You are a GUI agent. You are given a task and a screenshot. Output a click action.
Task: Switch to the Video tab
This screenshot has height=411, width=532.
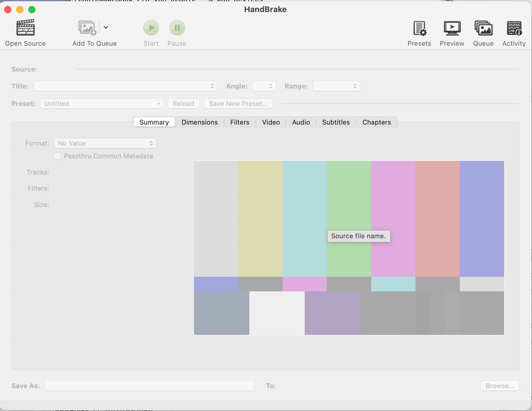point(271,122)
